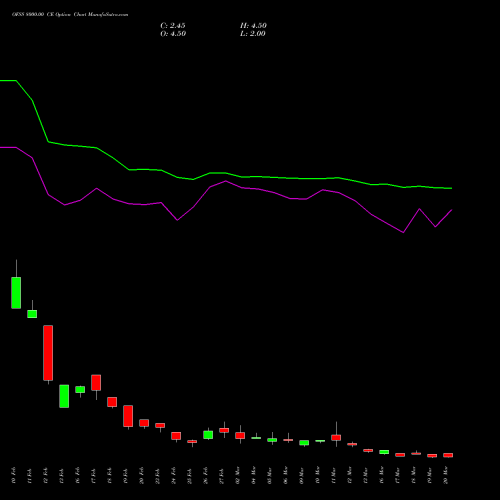The image size is (500, 500).
Task: Click the '10 Feb' date axis label
Action: pos(14,476)
